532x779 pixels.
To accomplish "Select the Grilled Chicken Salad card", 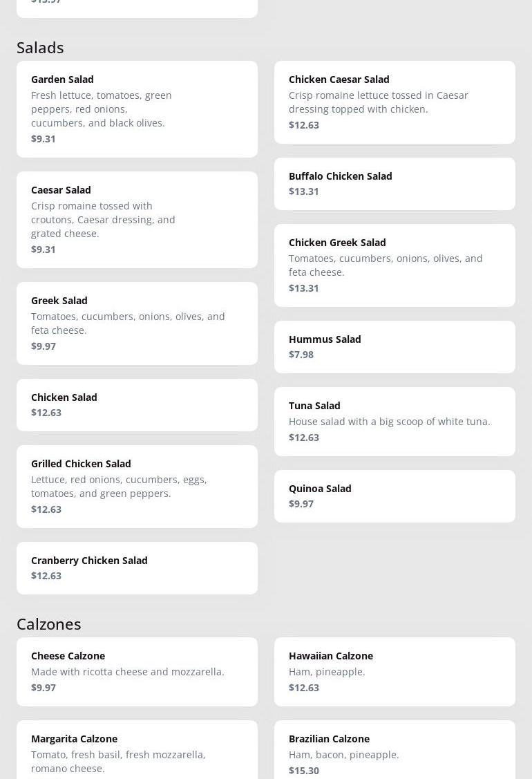I will [x=137, y=486].
